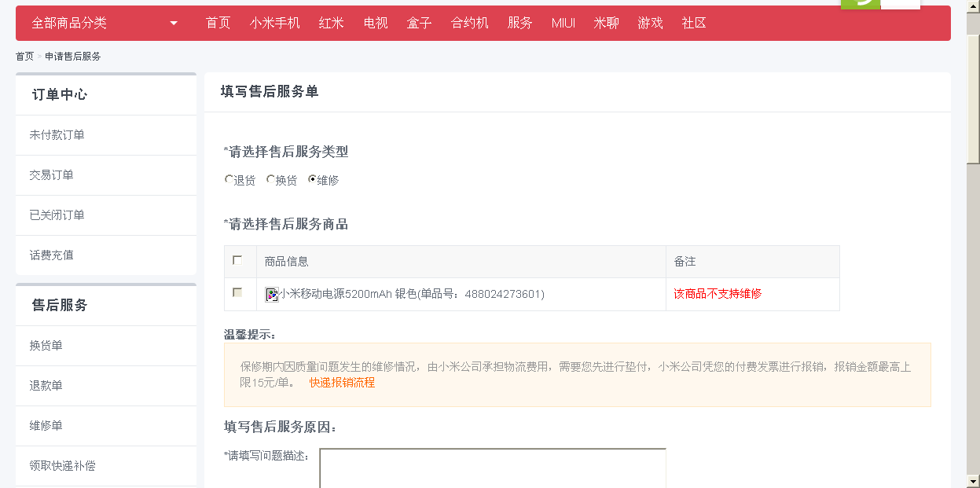The image size is (980, 488).
Task: Open the 服务 nav item
Action: (x=520, y=23)
